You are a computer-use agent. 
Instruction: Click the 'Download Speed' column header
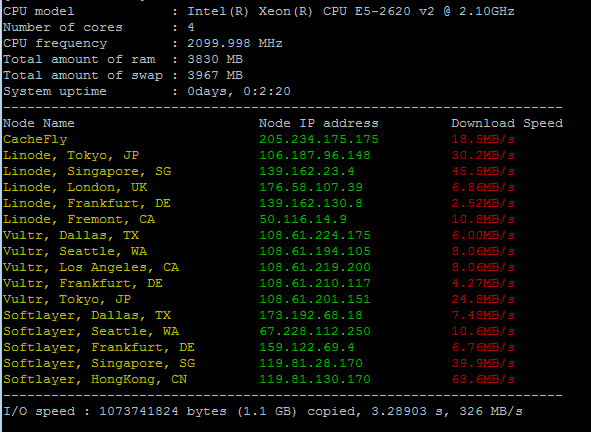pyautogui.click(x=507, y=123)
